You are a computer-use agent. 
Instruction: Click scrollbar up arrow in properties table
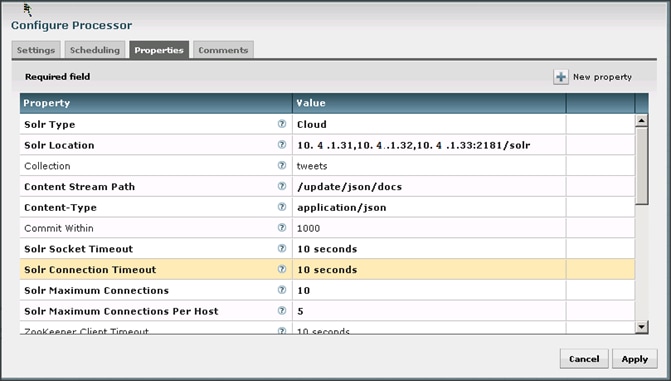[641, 120]
